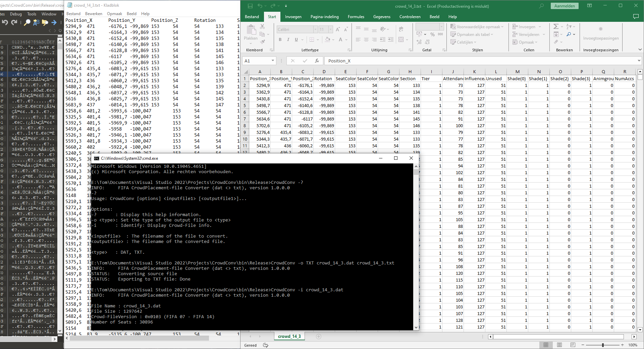This screenshot has width=644, height=349.
Task: Click the decrease indent icon
Action: coord(383,40)
